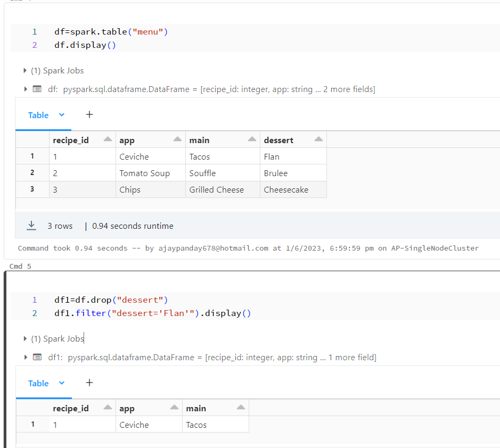This screenshot has width=500, height=448.
Task: Sort by recipe_id in the menu table
Action: (108, 139)
